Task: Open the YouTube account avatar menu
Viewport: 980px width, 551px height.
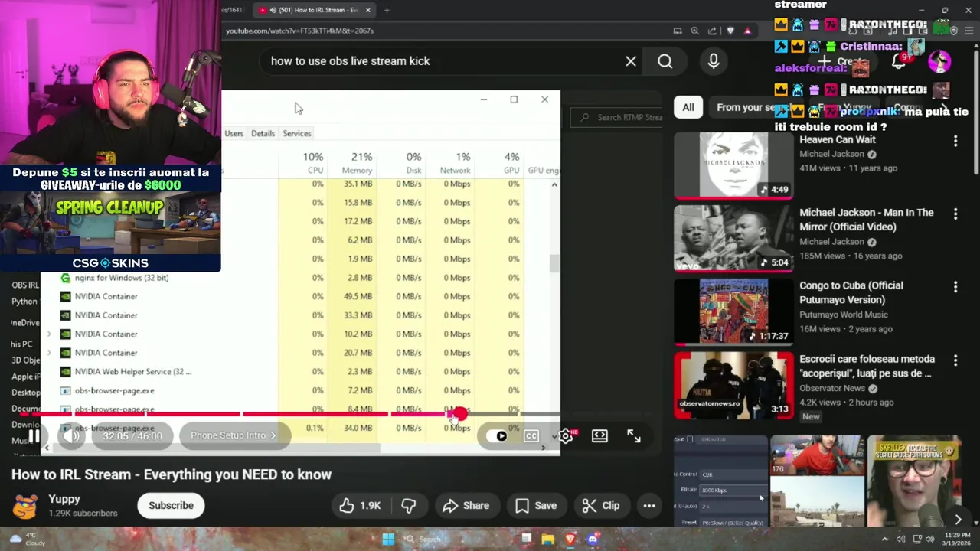Action: (x=939, y=61)
